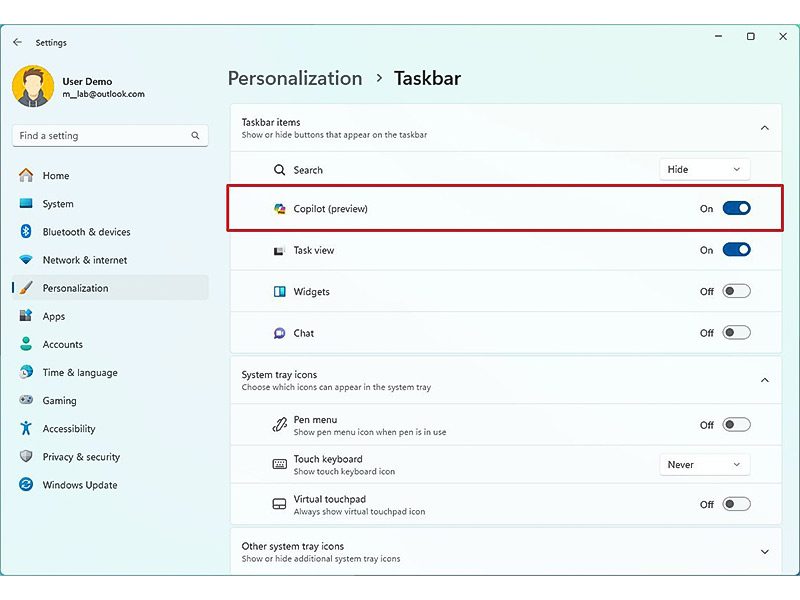Go to Home in the sidebar
Image resolution: width=800 pixels, height=600 pixels.
(56, 176)
